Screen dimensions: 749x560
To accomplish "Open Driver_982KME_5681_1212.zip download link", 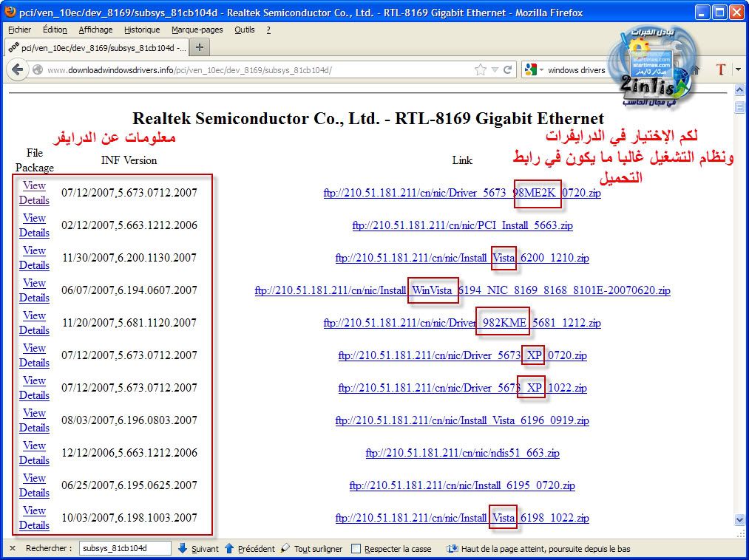I will (462, 323).
